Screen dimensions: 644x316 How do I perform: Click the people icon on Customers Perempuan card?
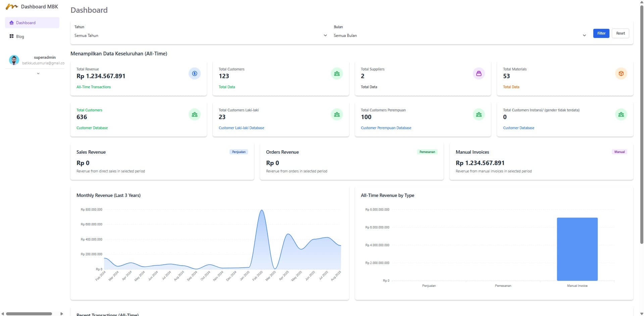tap(479, 114)
